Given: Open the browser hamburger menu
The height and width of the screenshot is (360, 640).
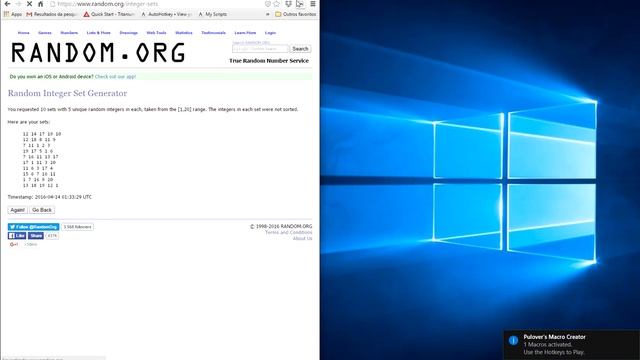Looking at the screenshot, I should click(313, 4).
